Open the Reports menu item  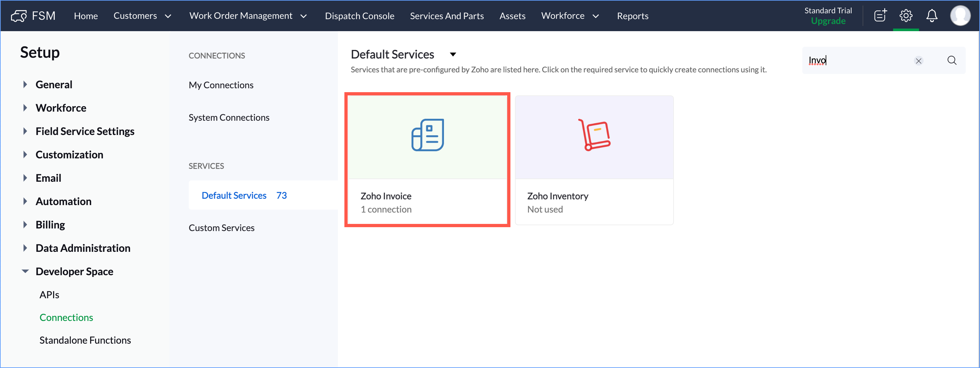pyautogui.click(x=632, y=16)
